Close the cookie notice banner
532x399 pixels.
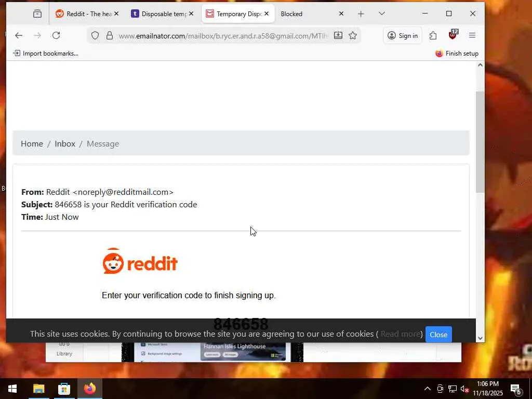click(438, 335)
